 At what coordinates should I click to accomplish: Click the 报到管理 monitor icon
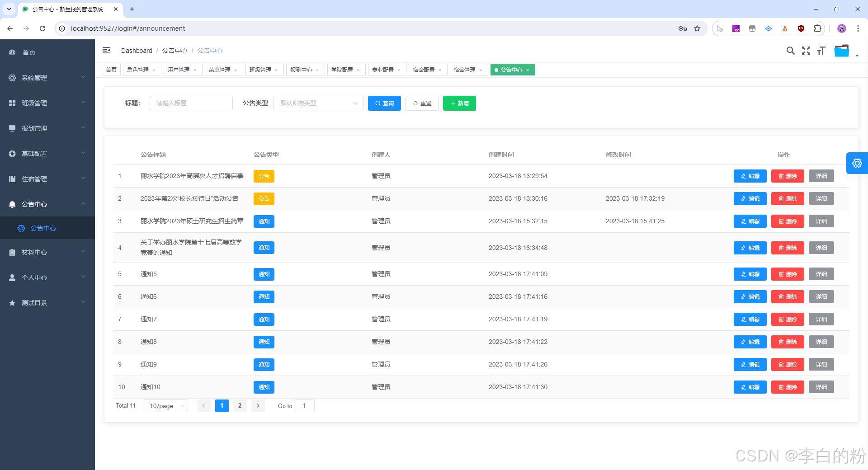12,128
